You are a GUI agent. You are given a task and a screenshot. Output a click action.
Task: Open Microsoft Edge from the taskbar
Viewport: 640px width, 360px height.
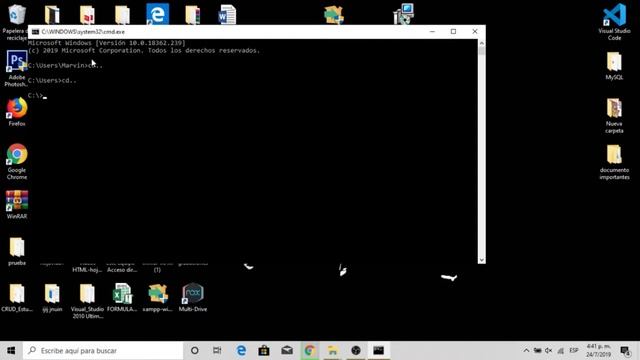[241, 351]
